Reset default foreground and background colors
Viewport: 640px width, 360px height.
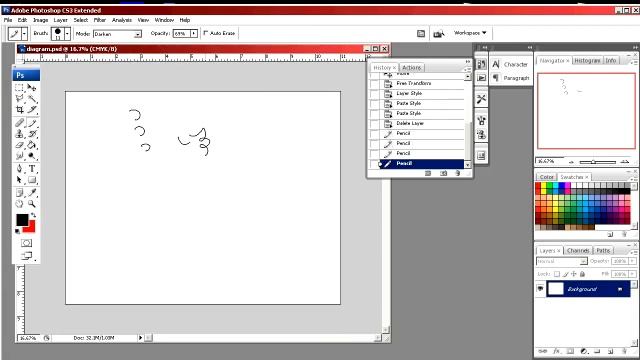click(x=17, y=231)
